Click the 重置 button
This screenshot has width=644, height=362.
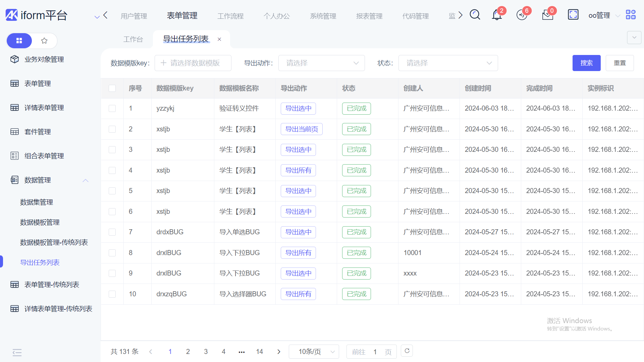click(x=620, y=63)
